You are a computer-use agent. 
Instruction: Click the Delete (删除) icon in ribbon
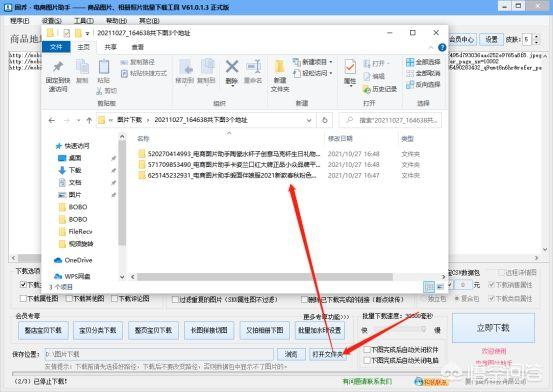click(x=232, y=67)
